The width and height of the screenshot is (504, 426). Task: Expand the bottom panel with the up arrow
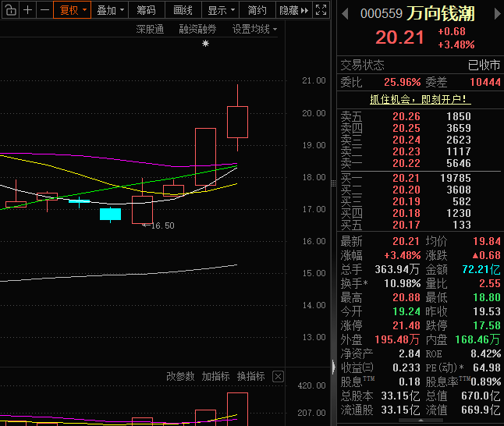point(421,421)
